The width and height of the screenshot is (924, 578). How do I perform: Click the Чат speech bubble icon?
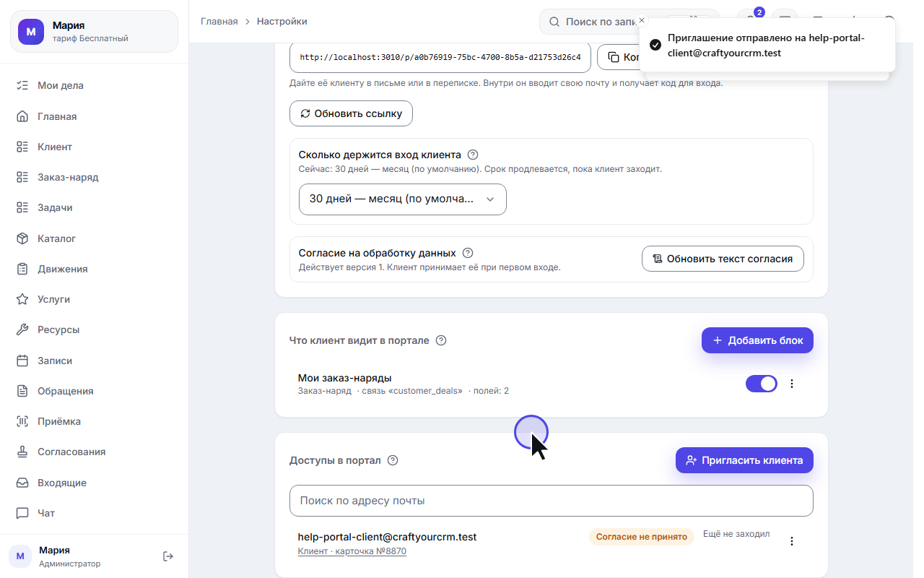pyautogui.click(x=22, y=513)
